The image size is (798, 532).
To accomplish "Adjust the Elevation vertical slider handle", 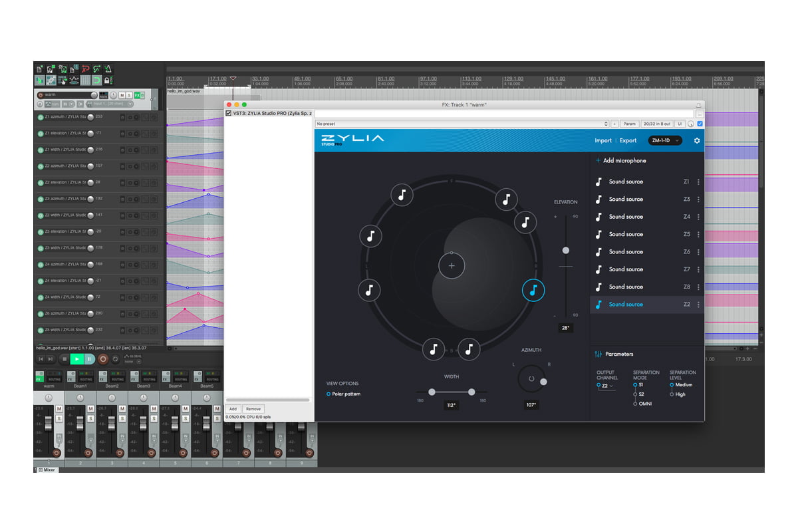I will (x=566, y=251).
